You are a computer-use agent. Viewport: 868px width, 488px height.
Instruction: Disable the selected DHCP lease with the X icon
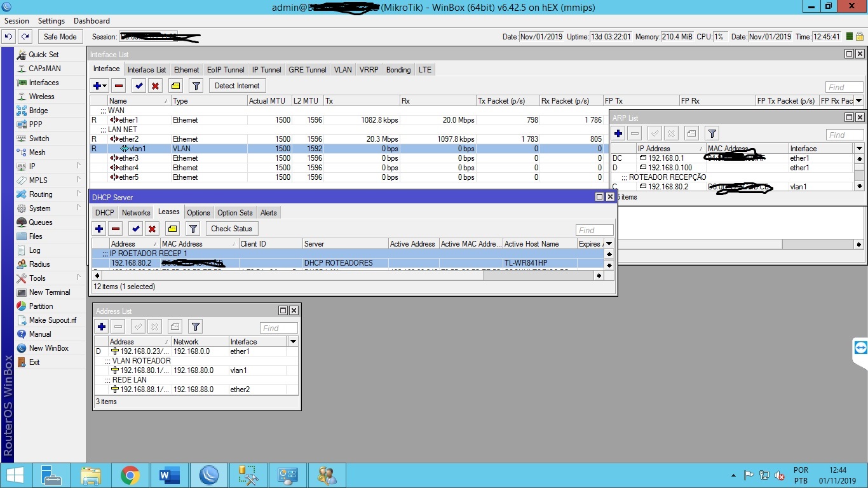point(153,229)
